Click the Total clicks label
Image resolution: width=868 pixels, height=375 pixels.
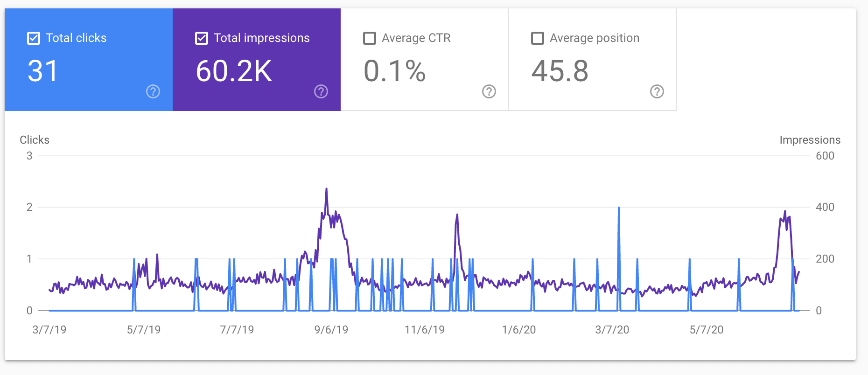[x=76, y=38]
